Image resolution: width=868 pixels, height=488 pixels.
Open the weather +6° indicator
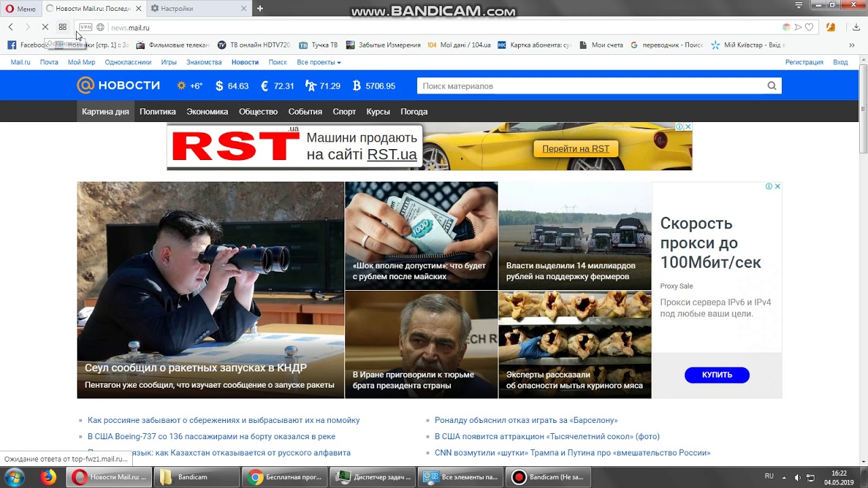click(x=190, y=86)
